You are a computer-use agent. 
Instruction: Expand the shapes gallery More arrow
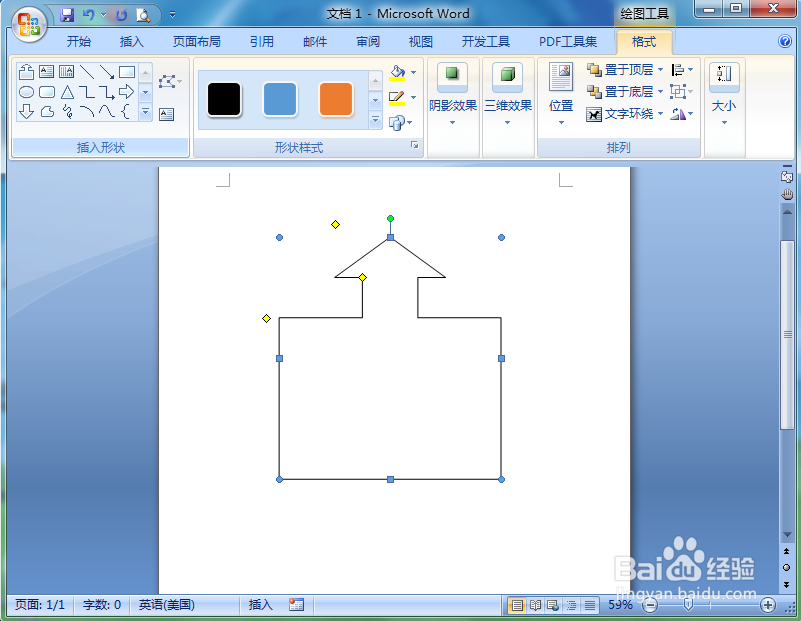[146, 111]
